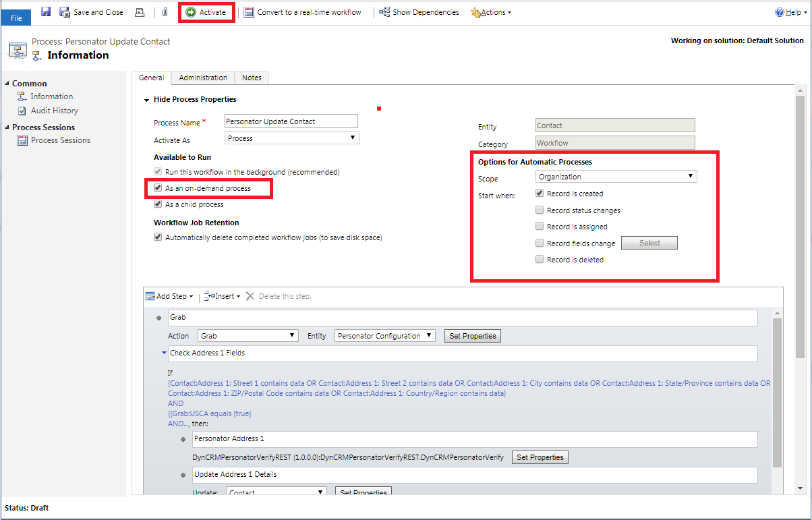The image size is (812, 520).
Task: Click the paperclip attachment icon
Action: pyautogui.click(x=164, y=12)
